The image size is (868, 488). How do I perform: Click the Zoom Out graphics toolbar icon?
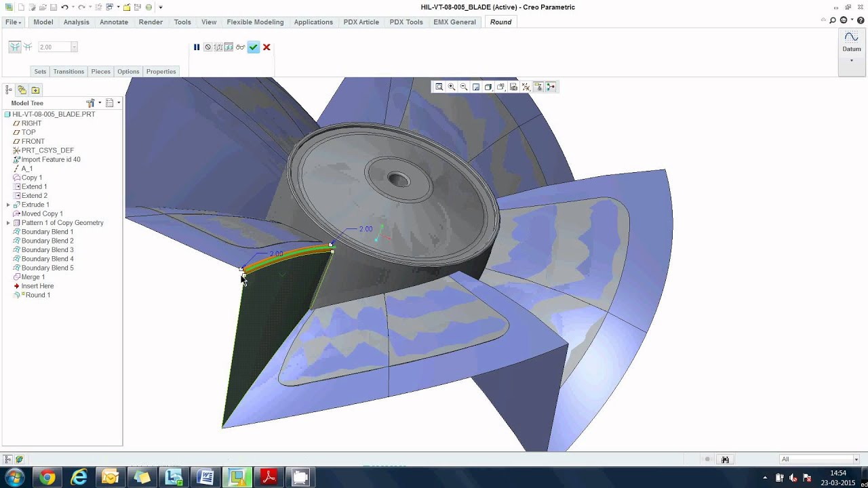click(x=464, y=87)
